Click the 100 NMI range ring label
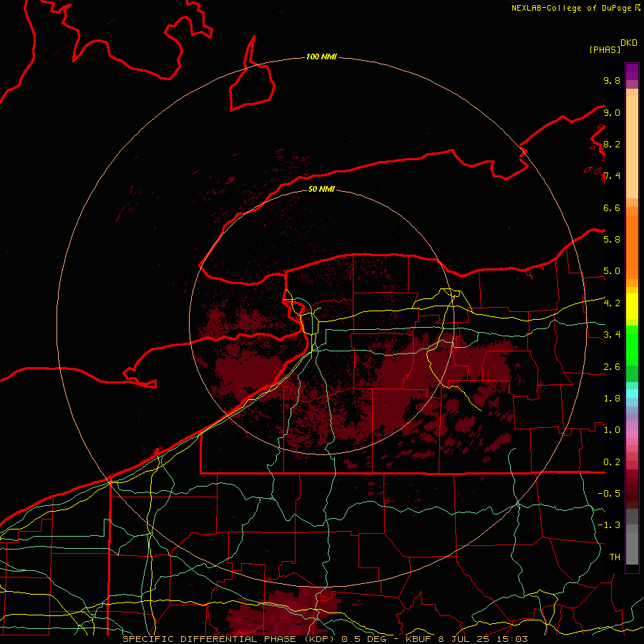 pyautogui.click(x=321, y=57)
